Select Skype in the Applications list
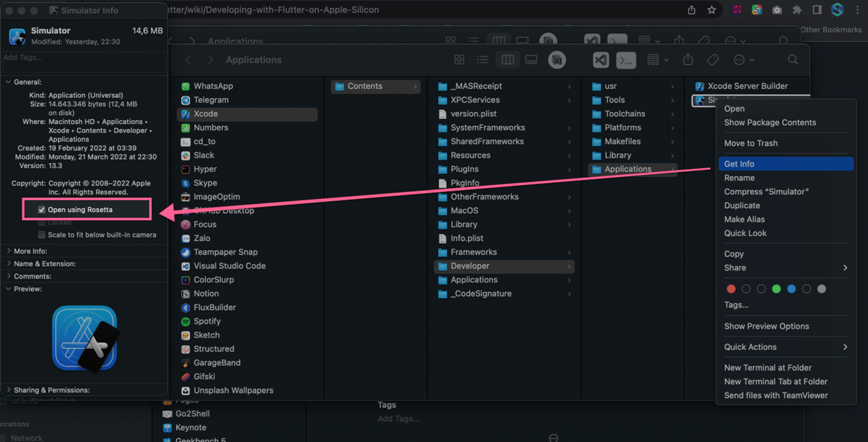868x442 pixels. [205, 183]
